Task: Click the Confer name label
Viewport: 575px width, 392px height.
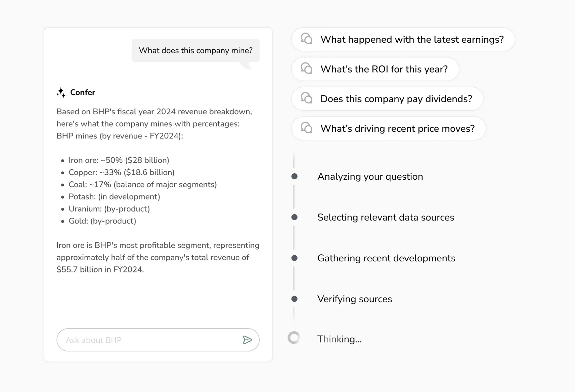Action: (82, 92)
